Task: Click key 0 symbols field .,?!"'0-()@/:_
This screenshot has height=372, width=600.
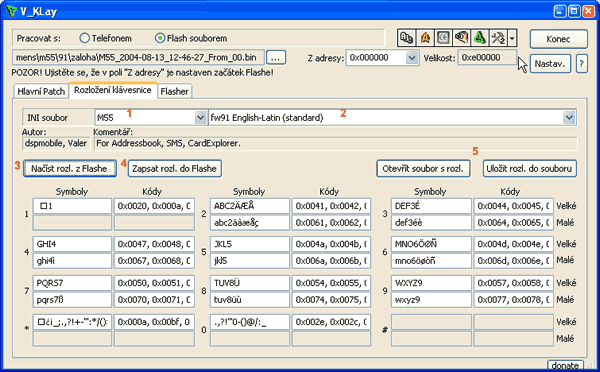Action: coord(249,322)
